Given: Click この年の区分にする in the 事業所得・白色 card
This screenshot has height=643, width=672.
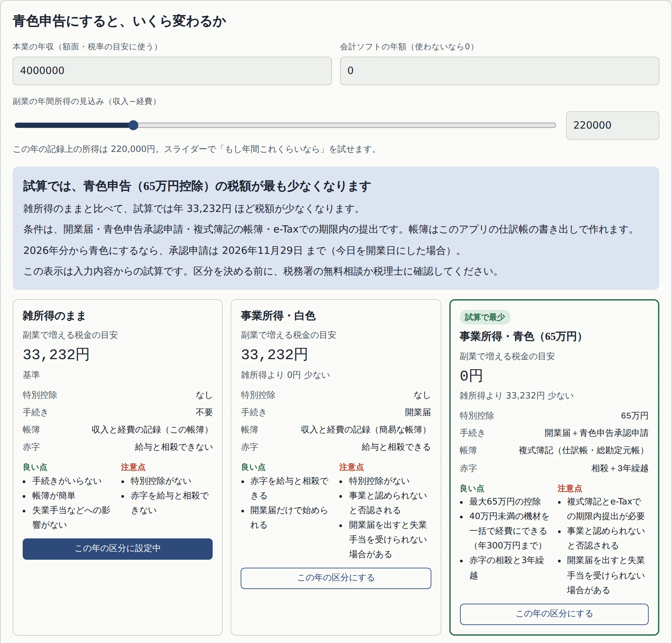Looking at the screenshot, I should click(336, 578).
